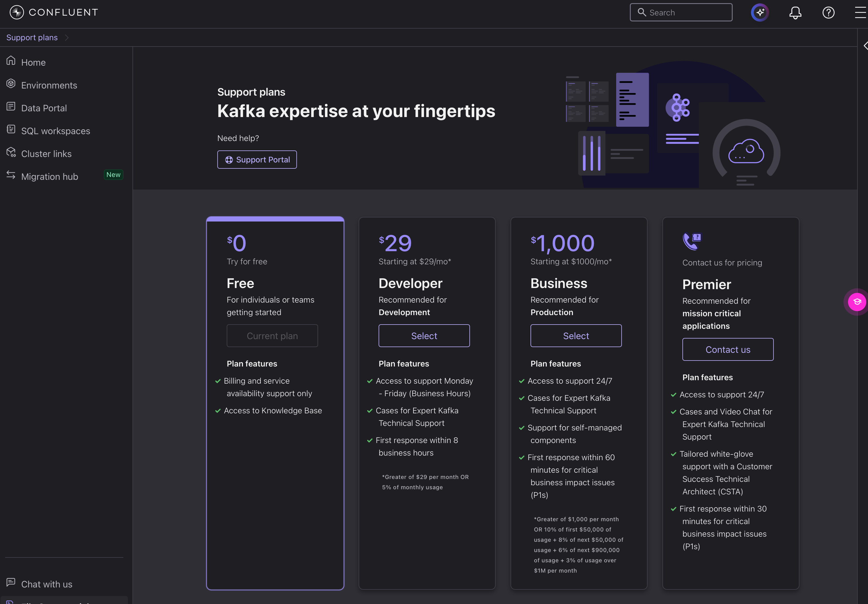This screenshot has width=868, height=604.
Task: Click "Billing and service availability support only"
Action: (268, 387)
